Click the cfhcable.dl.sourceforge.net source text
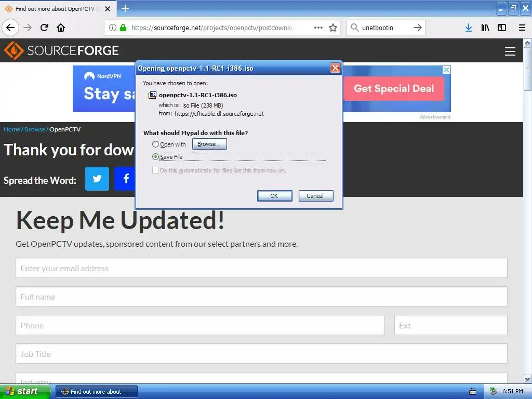Screen dimensions: 532x399 tap(219, 114)
